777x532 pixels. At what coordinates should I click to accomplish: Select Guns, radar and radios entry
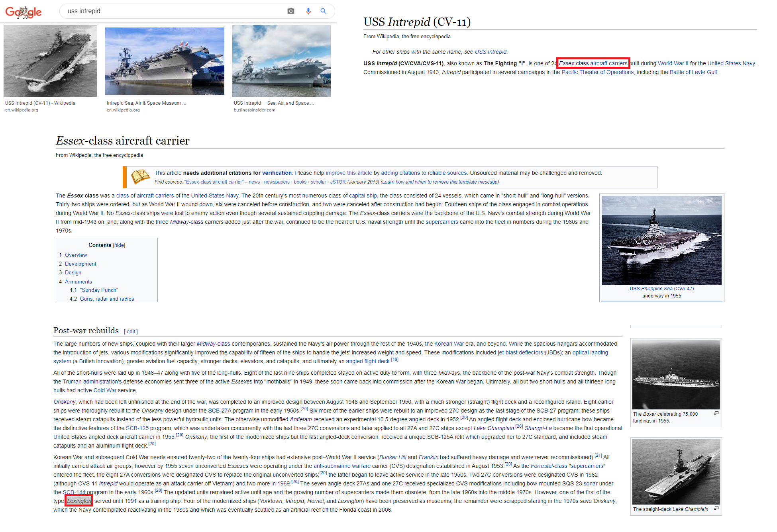coord(107,299)
